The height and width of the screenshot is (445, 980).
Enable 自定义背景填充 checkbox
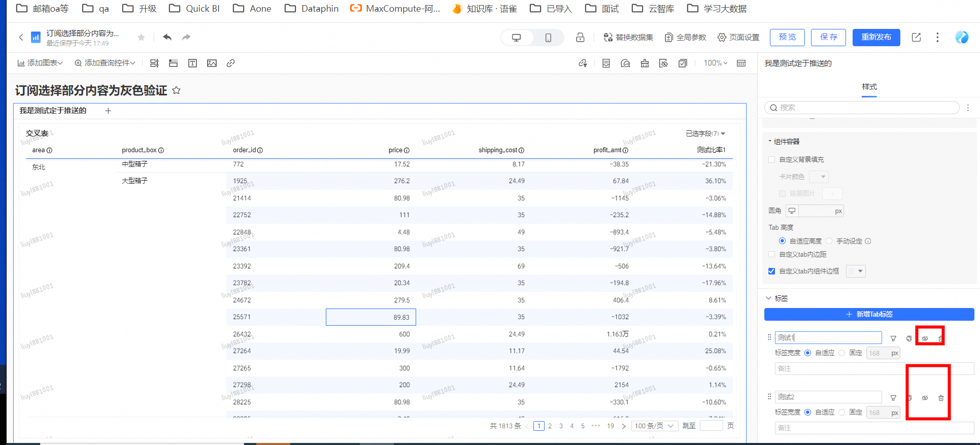pos(772,159)
